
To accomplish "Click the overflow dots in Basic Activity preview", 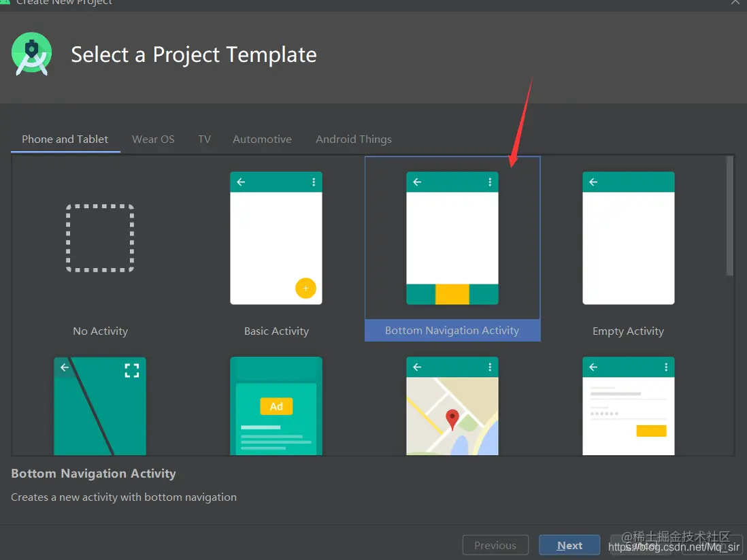I will 314,182.
